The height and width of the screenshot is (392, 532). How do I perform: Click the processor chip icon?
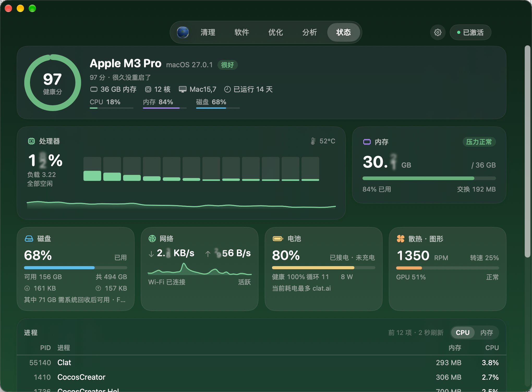31,141
